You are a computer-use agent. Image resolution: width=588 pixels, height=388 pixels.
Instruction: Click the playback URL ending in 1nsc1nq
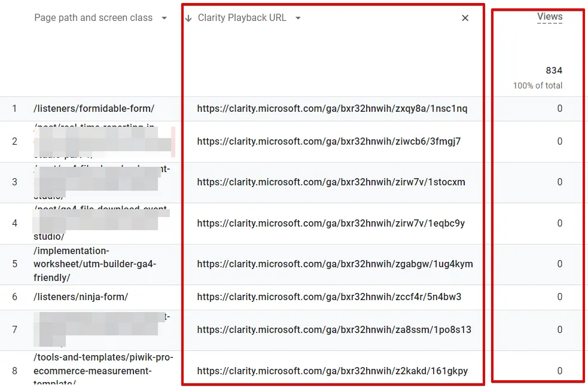(332, 108)
